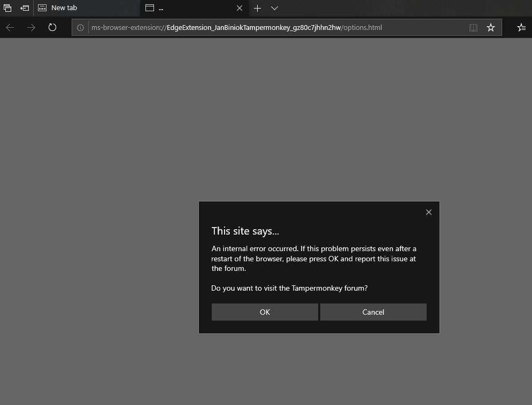Screen dimensions: 532x405
Task: Switch to the New tab tab
Action: coord(87,8)
